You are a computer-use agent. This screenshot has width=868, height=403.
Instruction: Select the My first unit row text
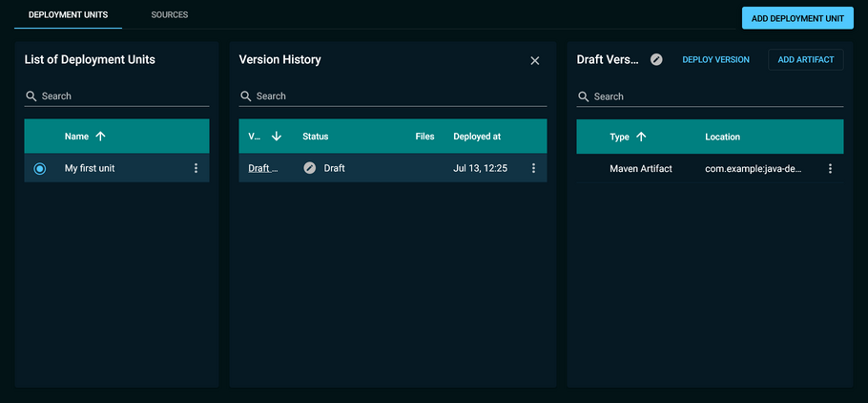pyautogui.click(x=90, y=168)
